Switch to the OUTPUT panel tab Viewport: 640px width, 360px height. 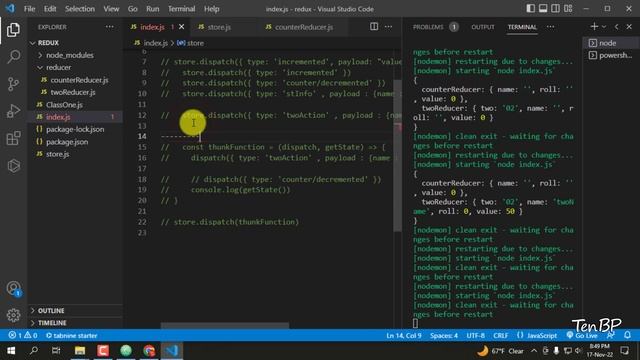[483, 27]
